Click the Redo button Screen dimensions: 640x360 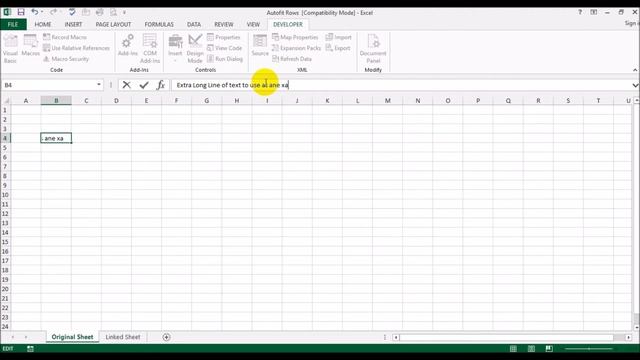pos(53,12)
